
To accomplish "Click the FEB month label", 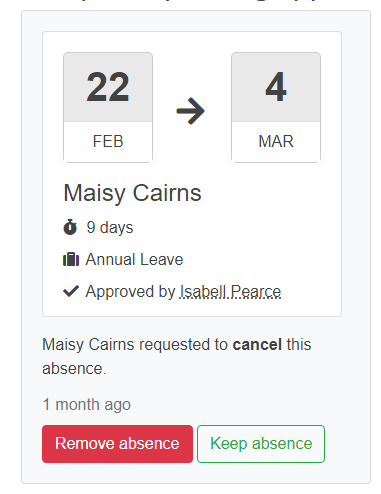I will pyautogui.click(x=108, y=141).
